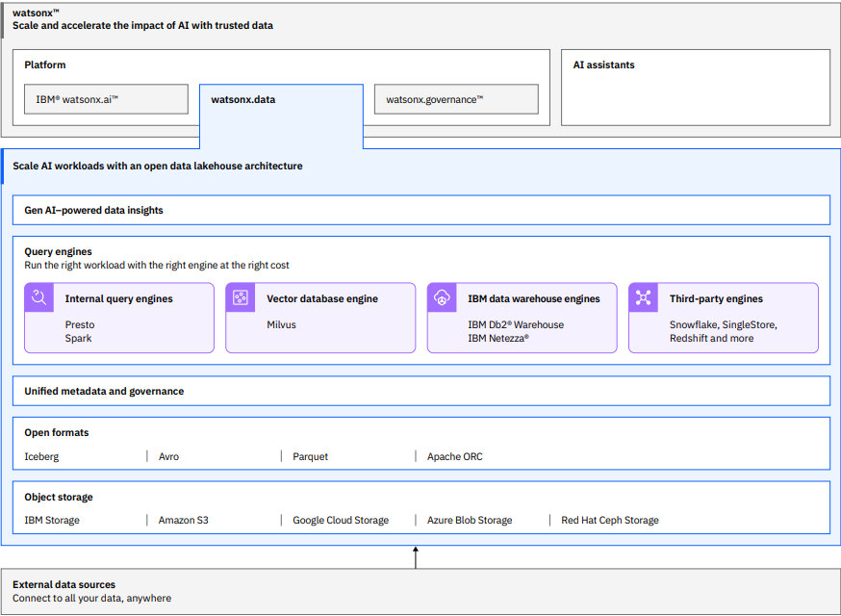Screen dimensions: 841x616
Task: Click Scale AI workloads lakehouse heading
Action: (x=158, y=167)
